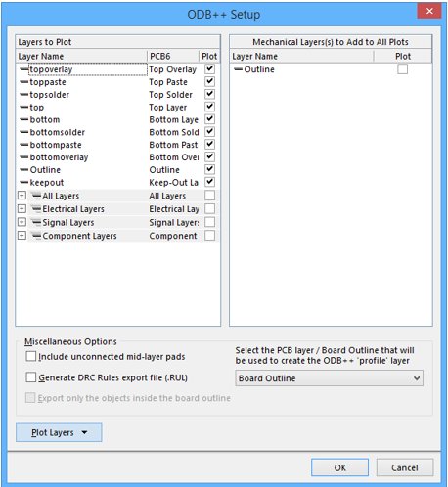Uncheck Plot for the topoverlay layer
Viewport: 448px width, 487px height.
(x=209, y=69)
